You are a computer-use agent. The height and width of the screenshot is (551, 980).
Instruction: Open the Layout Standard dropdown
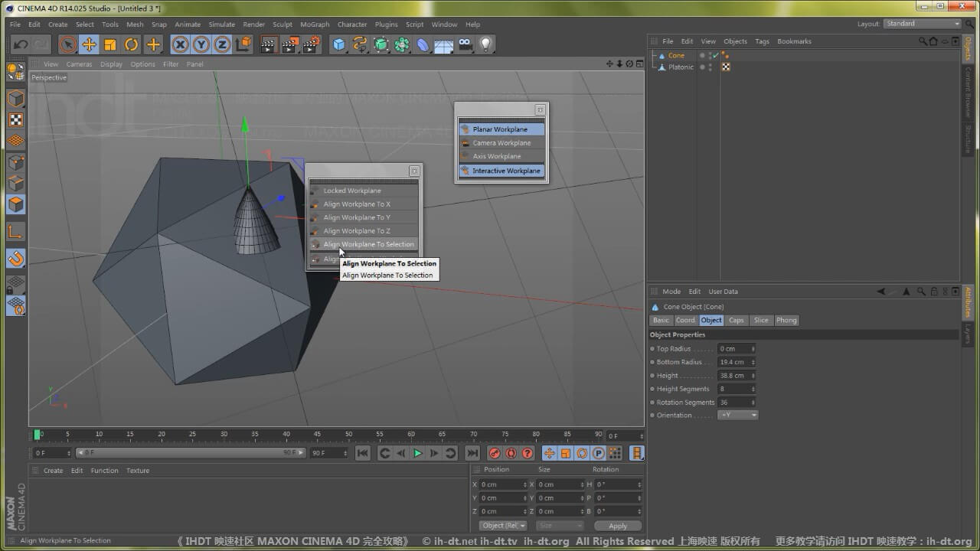922,24
